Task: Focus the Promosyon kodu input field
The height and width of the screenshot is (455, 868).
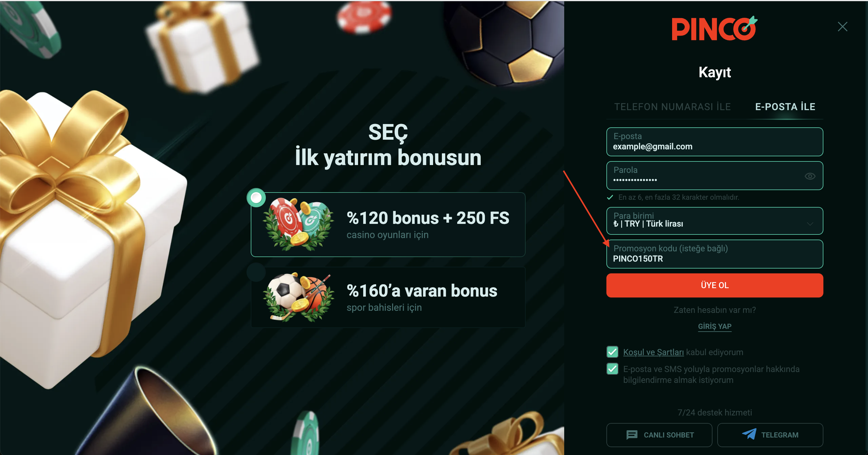Action: (x=714, y=254)
